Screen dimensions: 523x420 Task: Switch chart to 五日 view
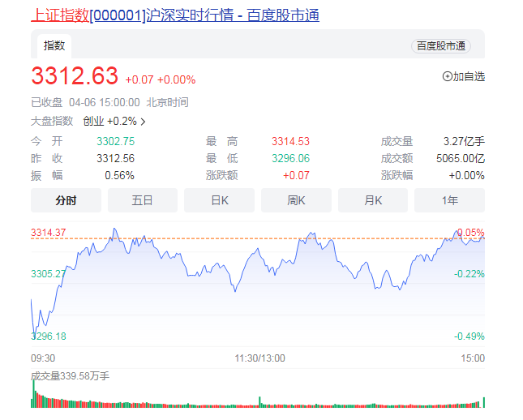[143, 200]
